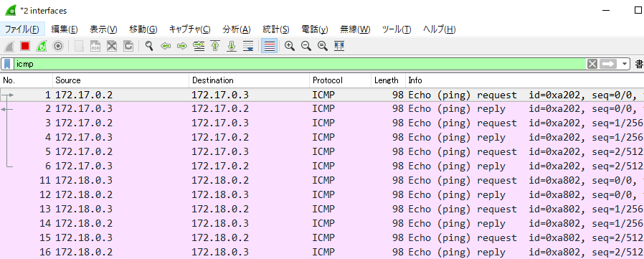Screen dimensions: 644x259
Task: Open the ヘルプ(H) menu
Action: pos(440,29)
